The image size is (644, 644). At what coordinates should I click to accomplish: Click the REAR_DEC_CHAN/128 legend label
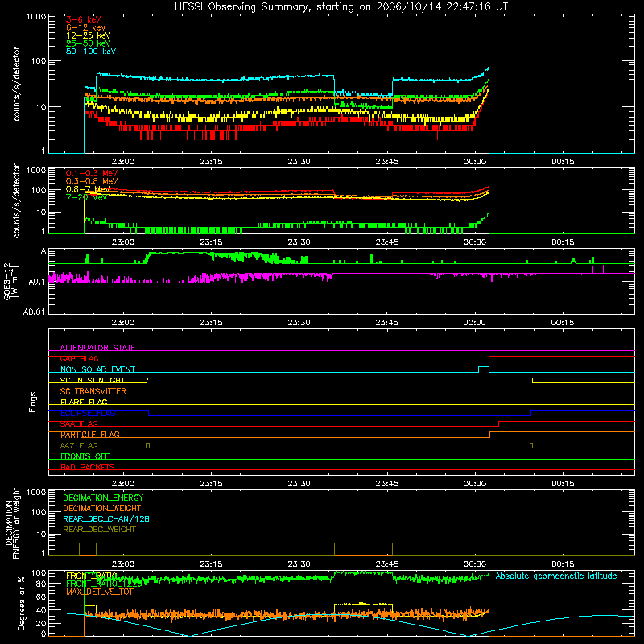click(106, 518)
